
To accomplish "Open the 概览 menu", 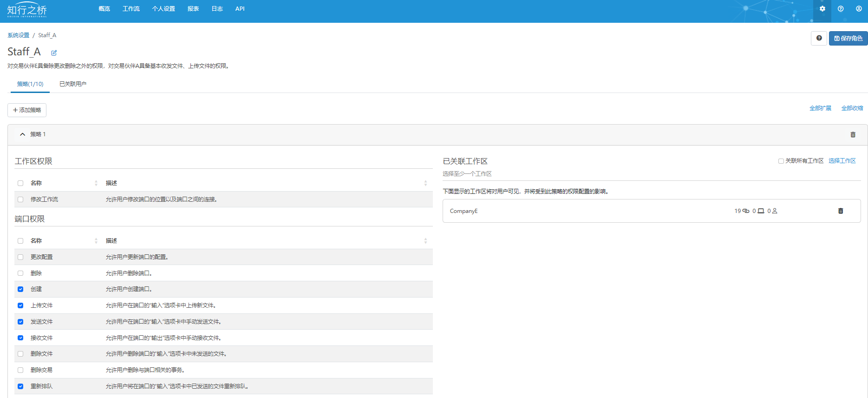I will tap(104, 9).
